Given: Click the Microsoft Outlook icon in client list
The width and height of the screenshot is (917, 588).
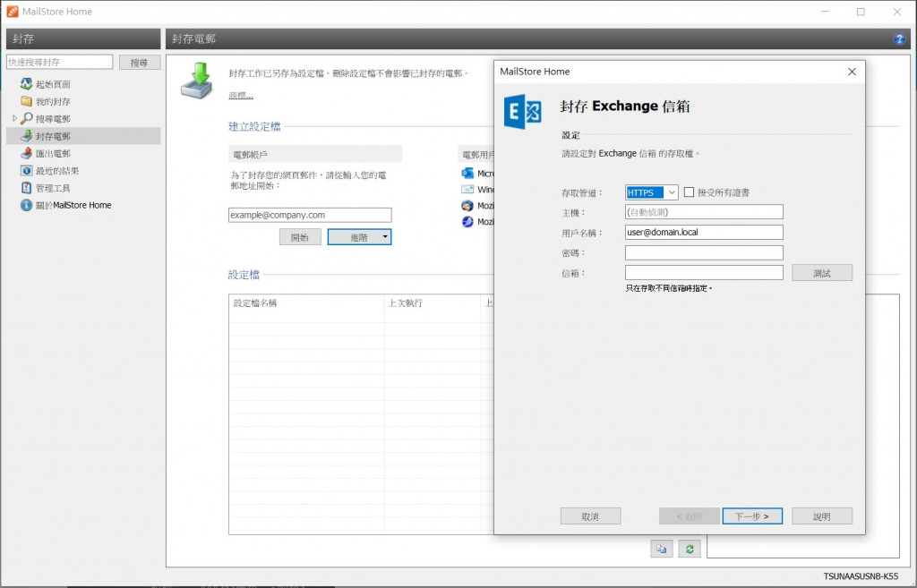Looking at the screenshot, I should tap(467, 174).
